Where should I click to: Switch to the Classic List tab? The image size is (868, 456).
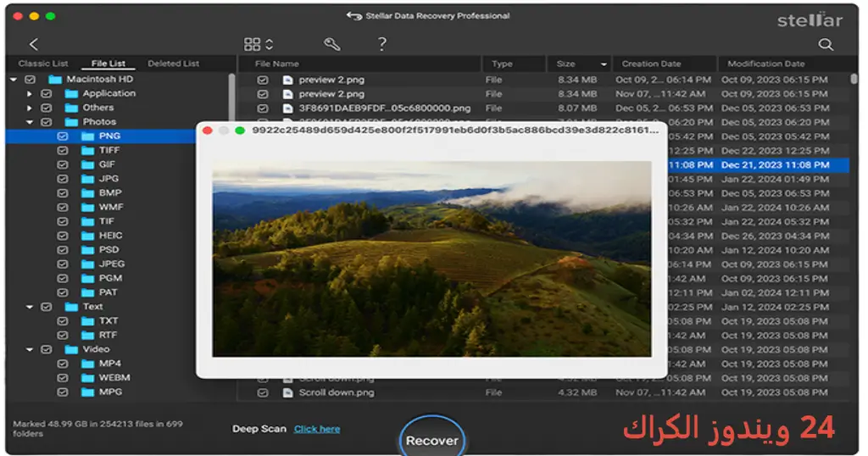coord(43,64)
